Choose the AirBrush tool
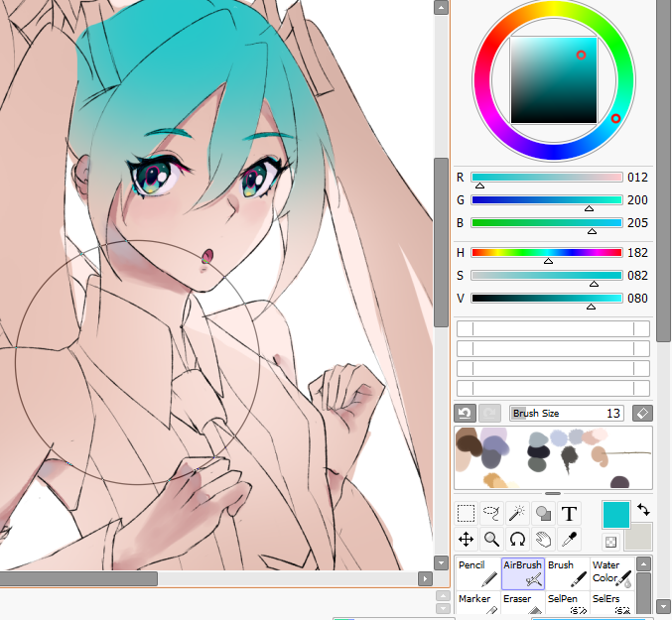The width and height of the screenshot is (672, 620). pos(523,573)
